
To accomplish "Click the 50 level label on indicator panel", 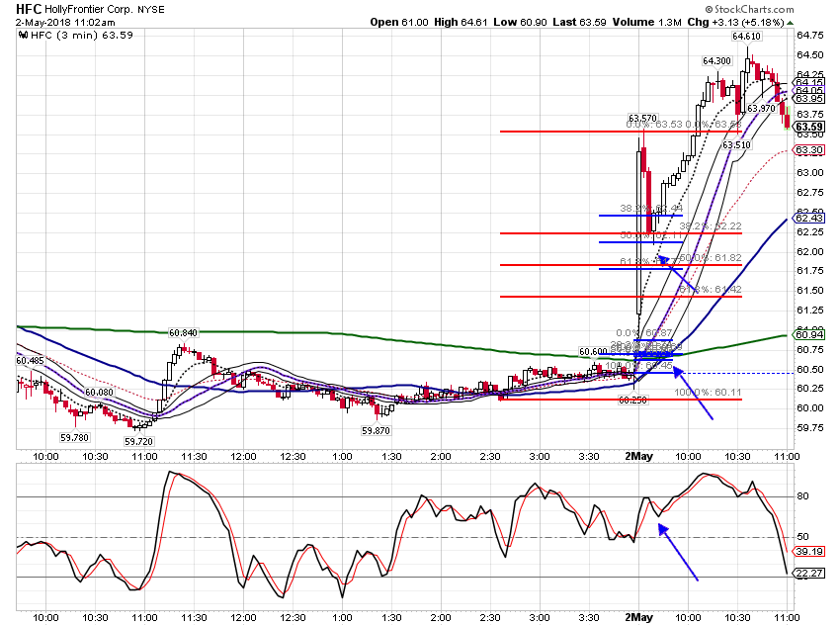I will coord(802,536).
